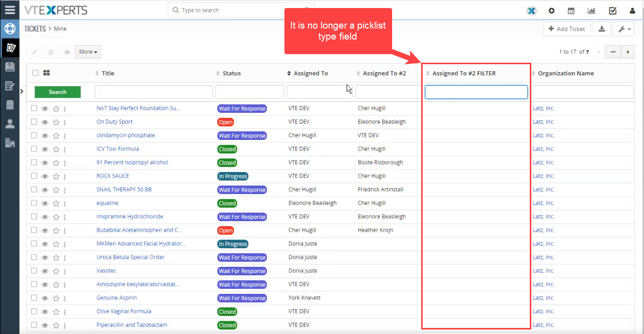The width and height of the screenshot is (644, 334).
Task: Sort by Assigned To #2 column
Action: click(384, 73)
